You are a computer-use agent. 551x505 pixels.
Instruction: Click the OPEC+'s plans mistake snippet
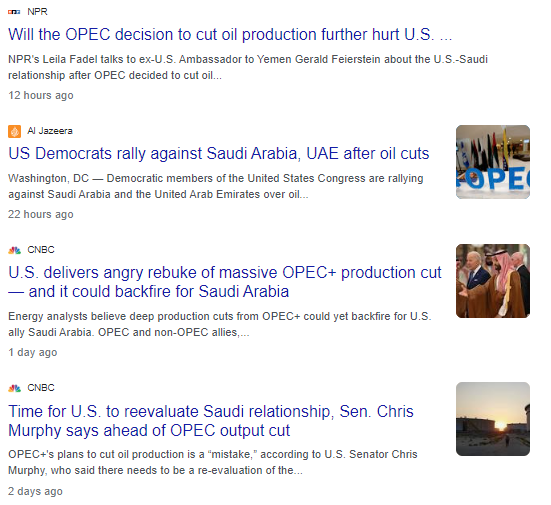(213, 462)
